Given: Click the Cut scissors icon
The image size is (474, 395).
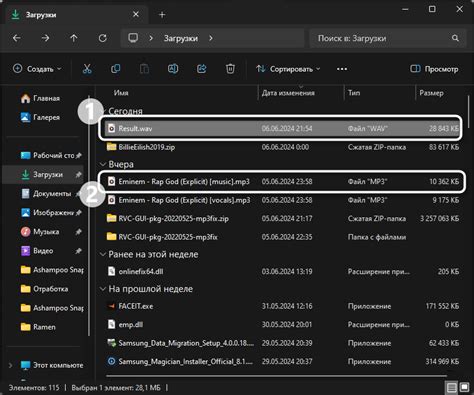Looking at the screenshot, I should [87, 69].
